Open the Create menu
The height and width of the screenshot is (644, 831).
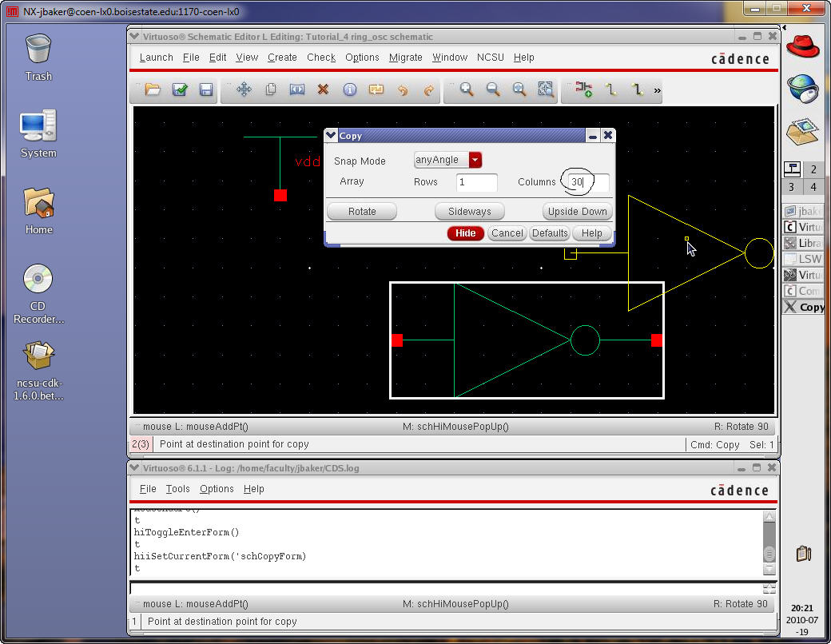pyautogui.click(x=282, y=58)
